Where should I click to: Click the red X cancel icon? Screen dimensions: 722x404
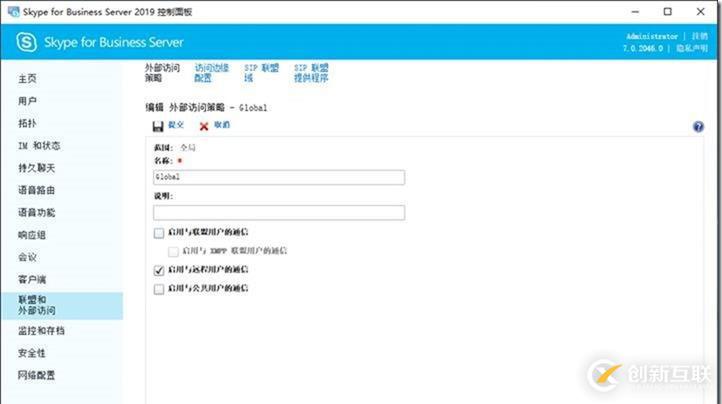204,126
